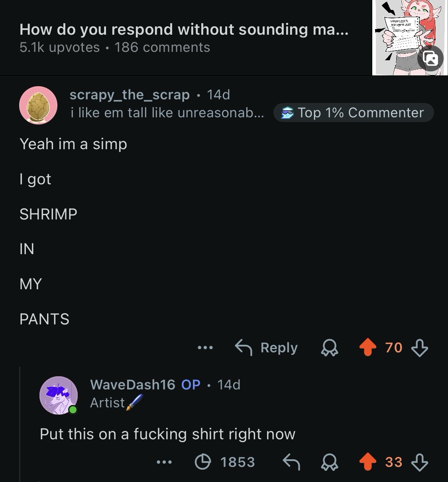The height and width of the screenshot is (482, 448).
Task: Tap the Top 1% Commenter badge
Action: 353,113
